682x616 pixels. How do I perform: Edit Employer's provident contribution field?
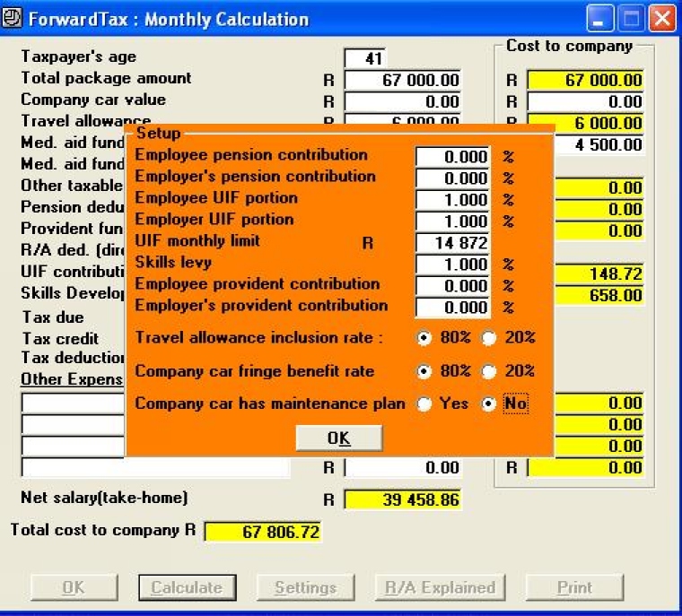tap(453, 307)
